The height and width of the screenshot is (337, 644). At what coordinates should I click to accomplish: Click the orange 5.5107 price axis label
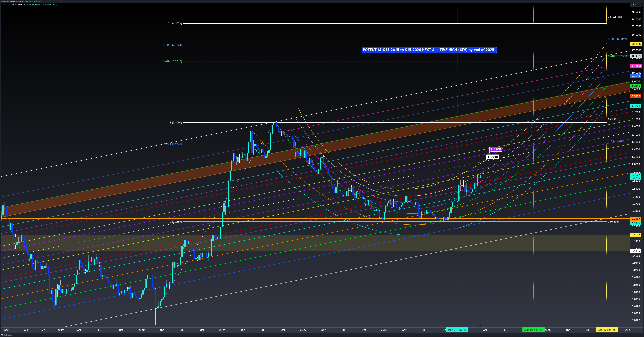click(635, 96)
